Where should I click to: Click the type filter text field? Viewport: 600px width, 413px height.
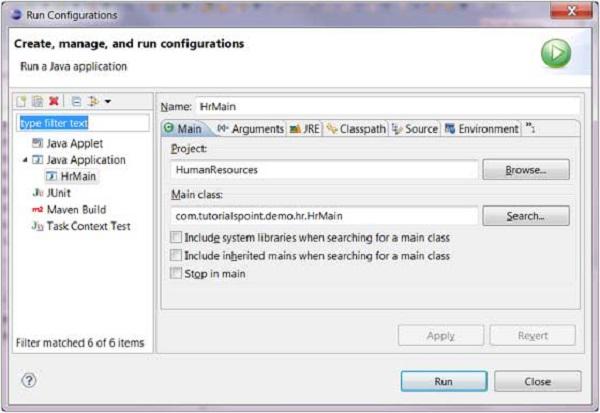[x=83, y=123]
